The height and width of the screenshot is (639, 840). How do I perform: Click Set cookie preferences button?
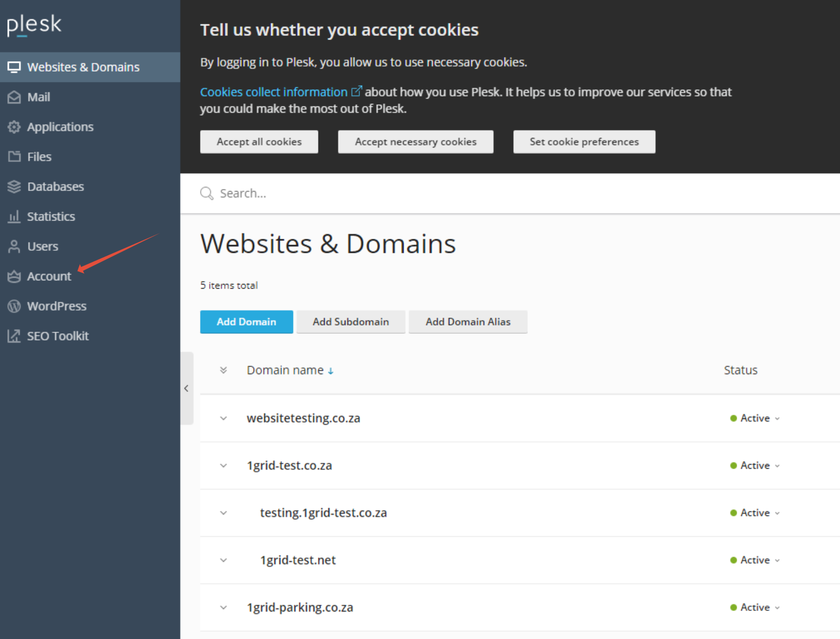coord(584,142)
